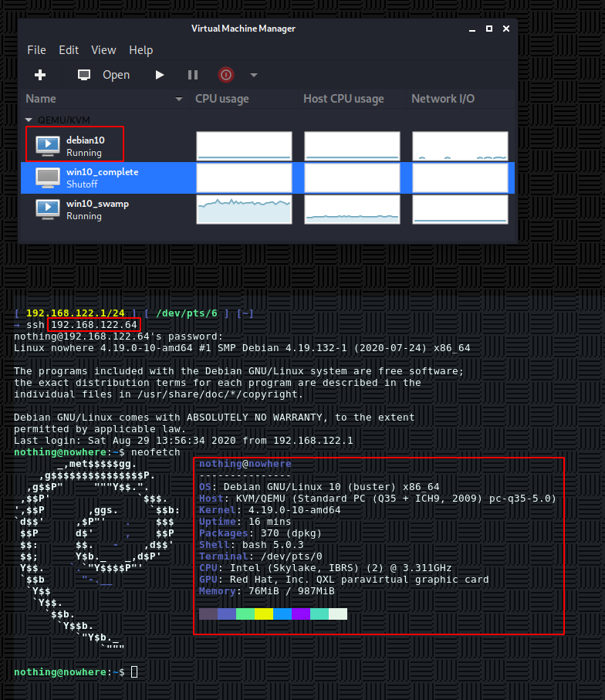The image size is (605, 700).
Task: Click the yellow neofetch color block
Action: click(x=263, y=614)
